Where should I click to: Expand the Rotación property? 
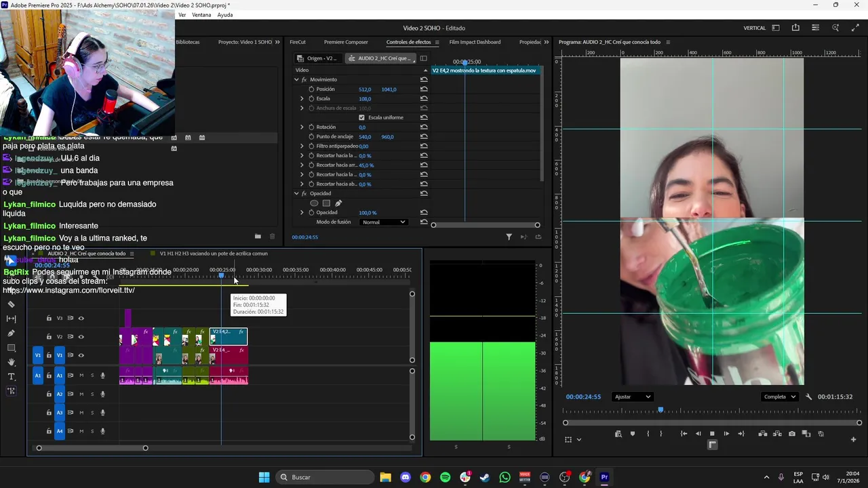tap(302, 127)
